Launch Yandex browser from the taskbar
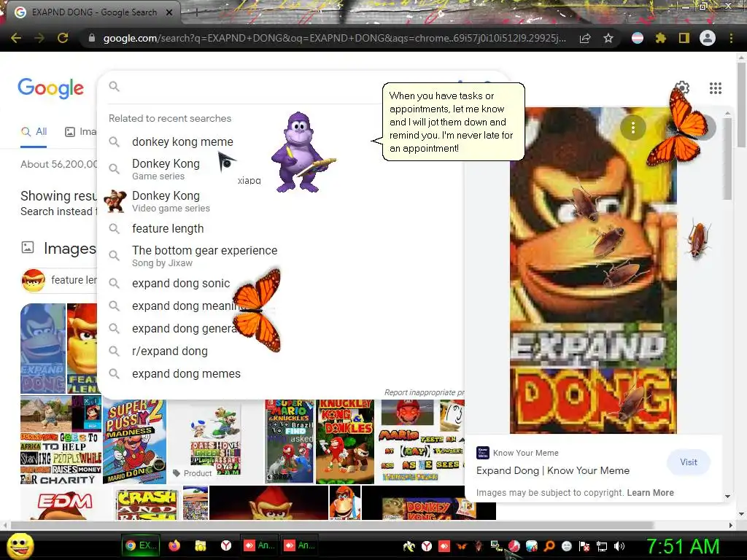747x560 pixels. [x=226, y=545]
